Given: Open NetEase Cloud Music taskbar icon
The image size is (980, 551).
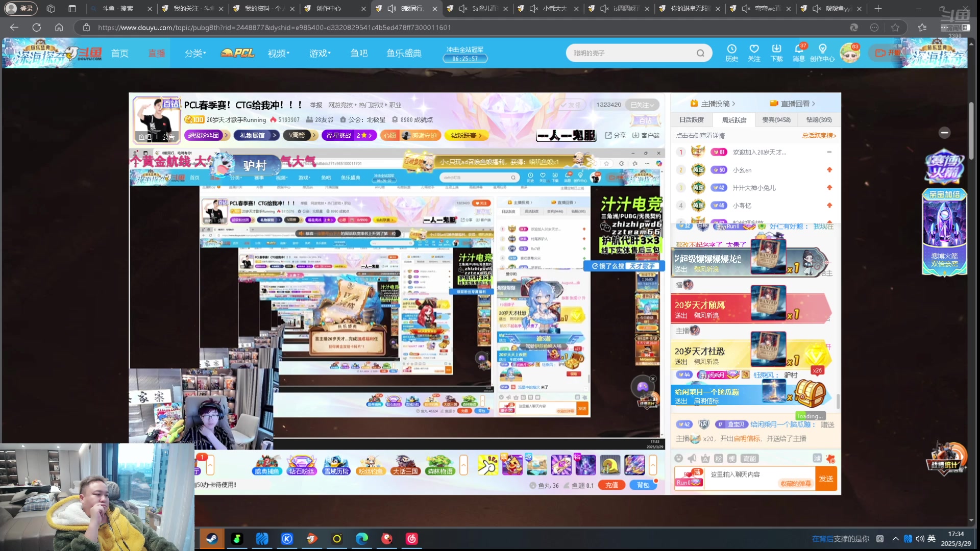Looking at the screenshot, I should (412, 538).
